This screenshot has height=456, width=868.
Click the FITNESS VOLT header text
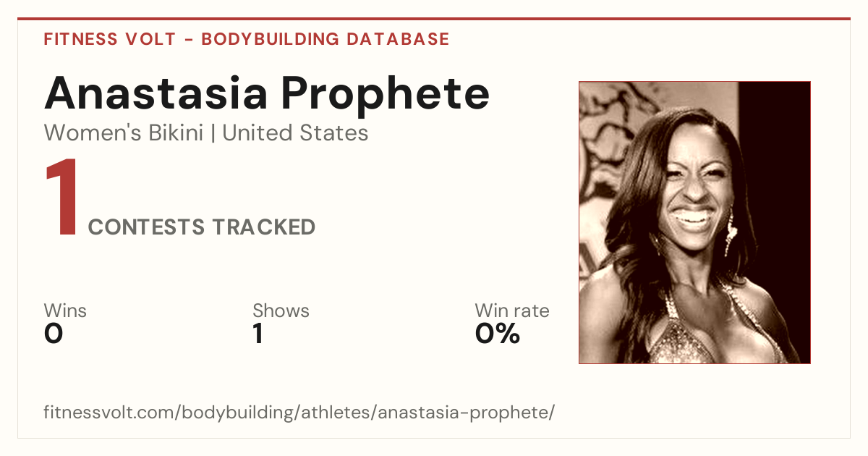110,39
